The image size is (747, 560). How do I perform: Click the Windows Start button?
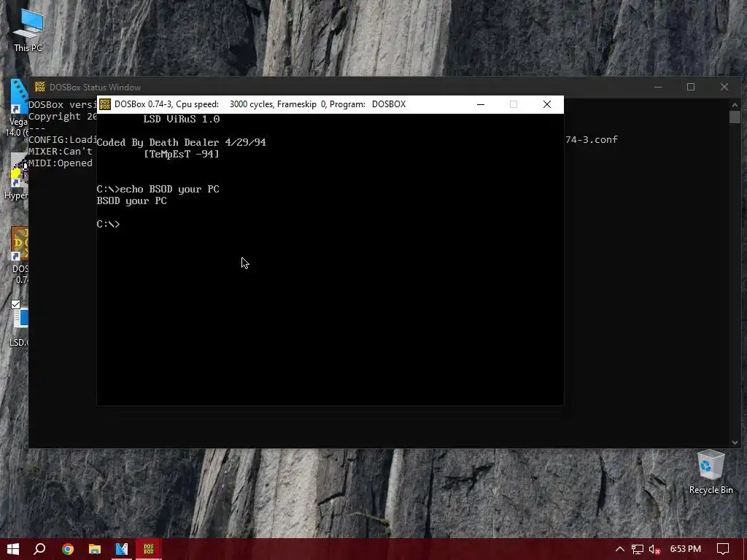click(13, 549)
